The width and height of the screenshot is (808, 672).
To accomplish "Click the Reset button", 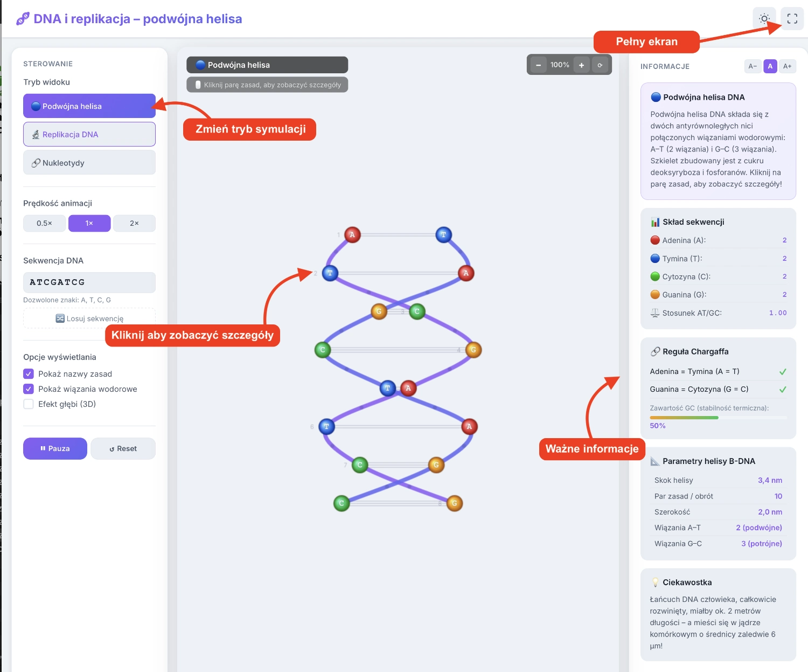I will [x=123, y=448].
